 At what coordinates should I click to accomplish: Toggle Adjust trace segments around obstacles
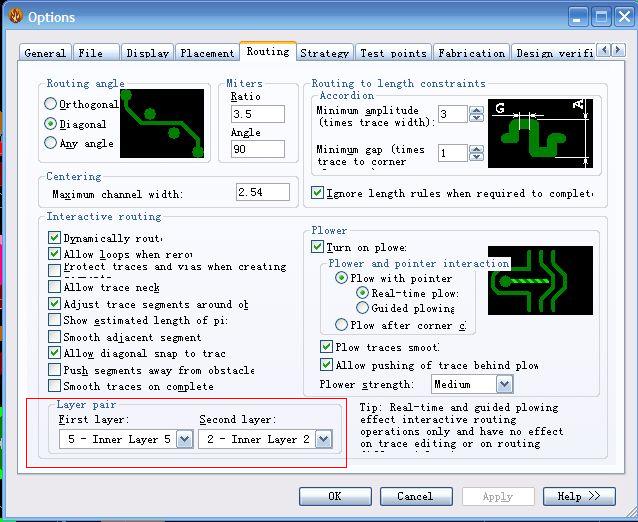pos(54,304)
